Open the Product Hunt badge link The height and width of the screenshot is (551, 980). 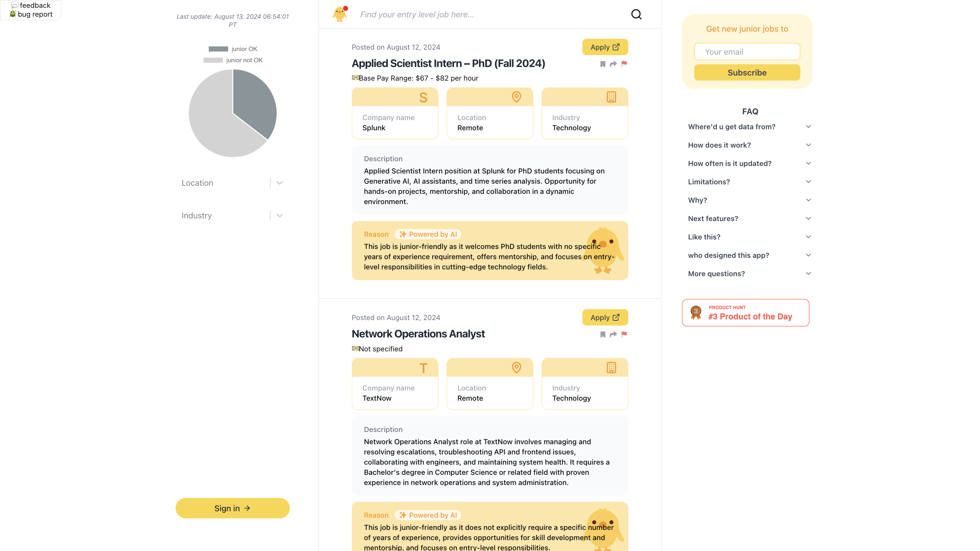tap(745, 313)
